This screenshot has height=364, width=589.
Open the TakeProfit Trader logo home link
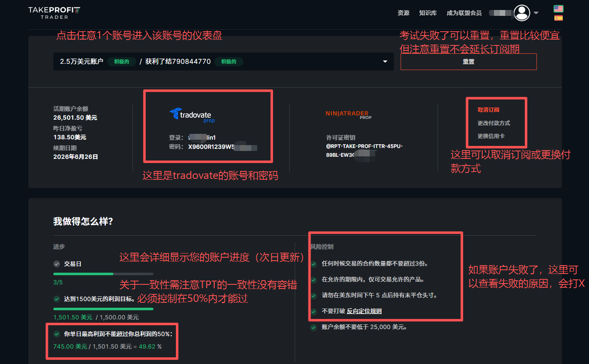tap(54, 13)
